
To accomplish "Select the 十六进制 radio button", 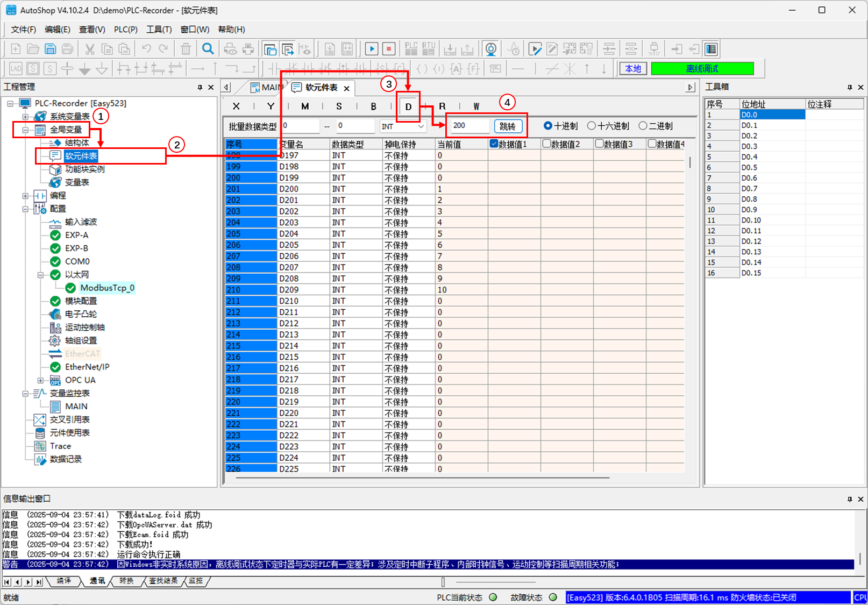I will pos(592,126).
